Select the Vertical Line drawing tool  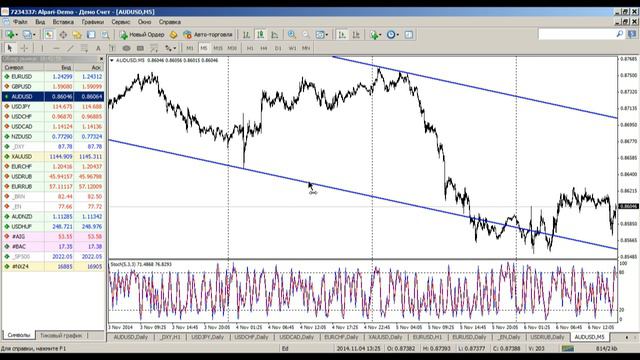[42, 48]
